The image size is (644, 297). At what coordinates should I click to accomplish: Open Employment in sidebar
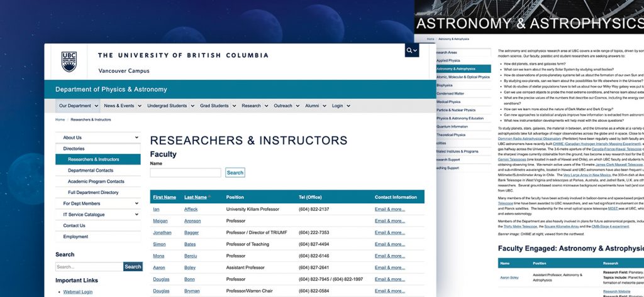(97, 237)
